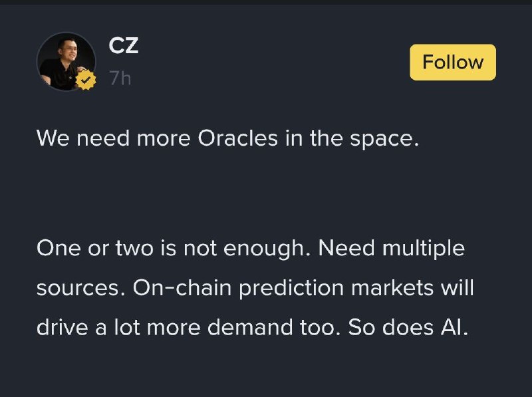Viewport: 532px width, 397px height.
Task: Click the sentence about needing more Oracles
Action: pyautogui.click(x=227, y=138)
